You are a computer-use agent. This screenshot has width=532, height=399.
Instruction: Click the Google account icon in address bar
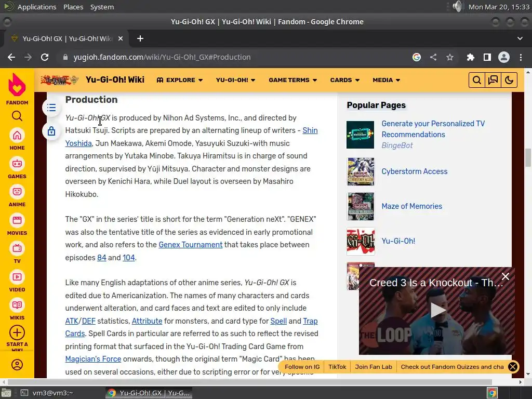point(417,57)
